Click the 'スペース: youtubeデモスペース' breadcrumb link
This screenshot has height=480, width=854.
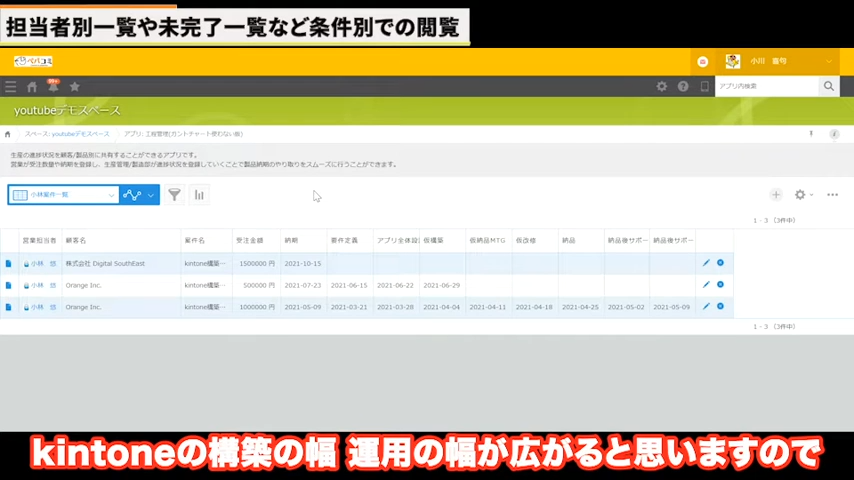pos(66,134)
